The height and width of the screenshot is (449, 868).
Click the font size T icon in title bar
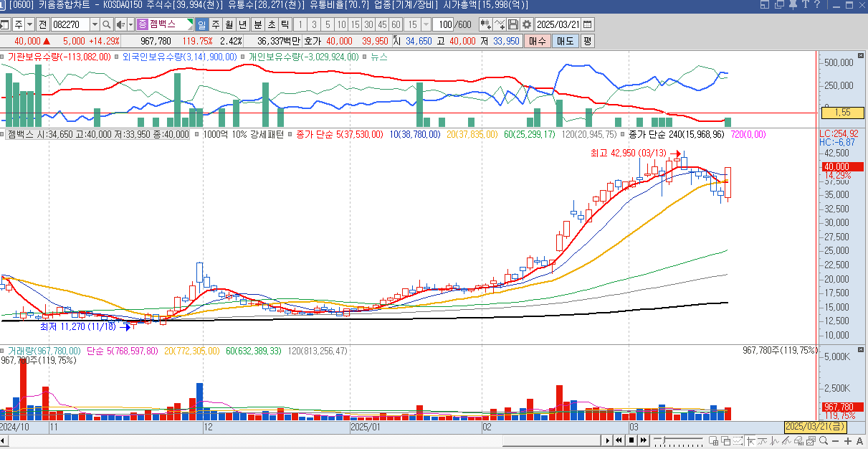(806, 5)
